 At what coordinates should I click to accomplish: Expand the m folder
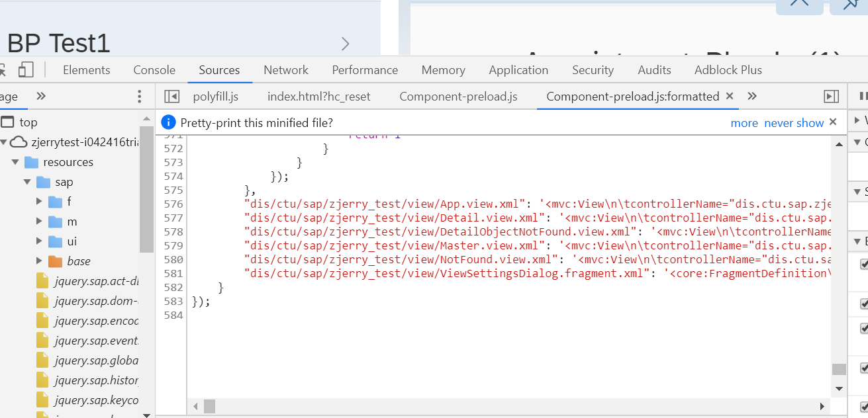[x=40, y=222]
